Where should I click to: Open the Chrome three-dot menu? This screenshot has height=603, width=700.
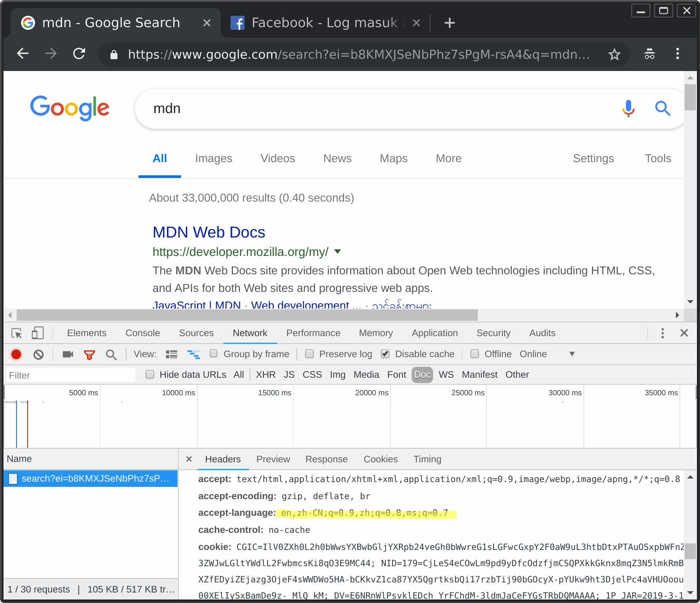[x=678, y=54]
